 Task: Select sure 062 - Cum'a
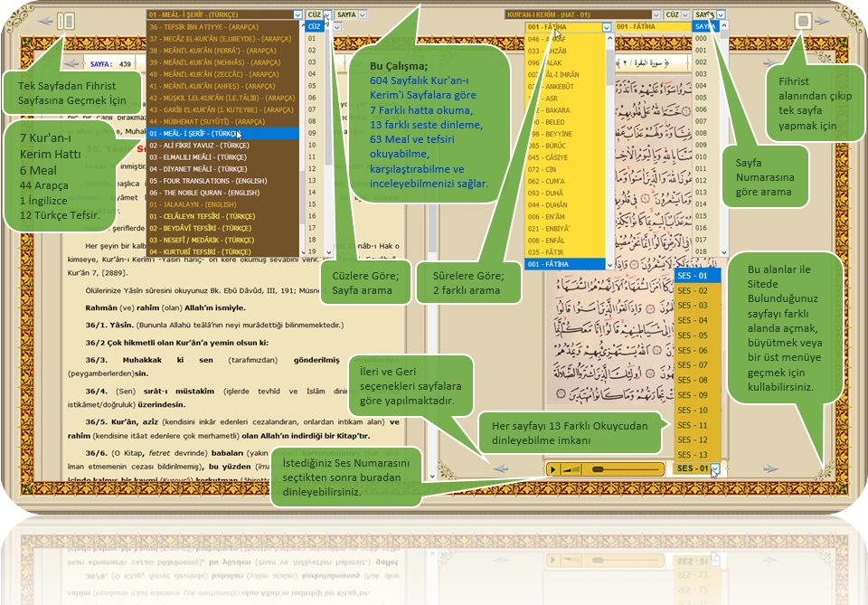coord(565,181)
